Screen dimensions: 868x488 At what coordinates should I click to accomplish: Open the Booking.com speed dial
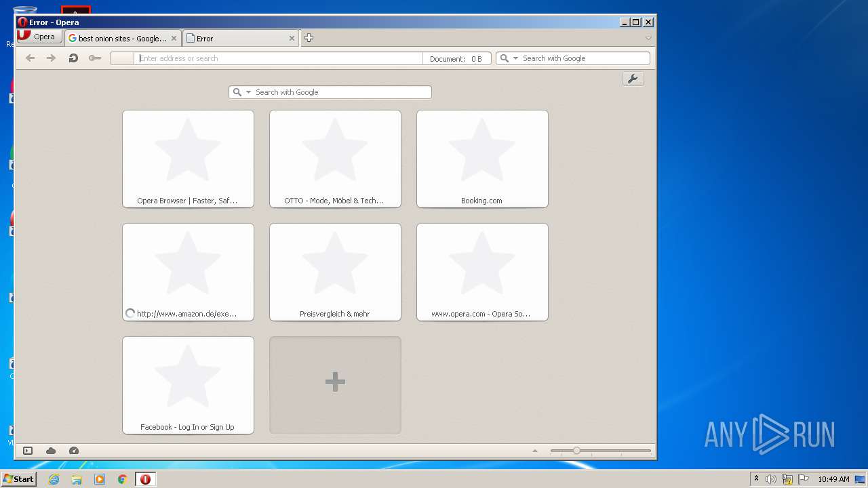coord(482,159)
